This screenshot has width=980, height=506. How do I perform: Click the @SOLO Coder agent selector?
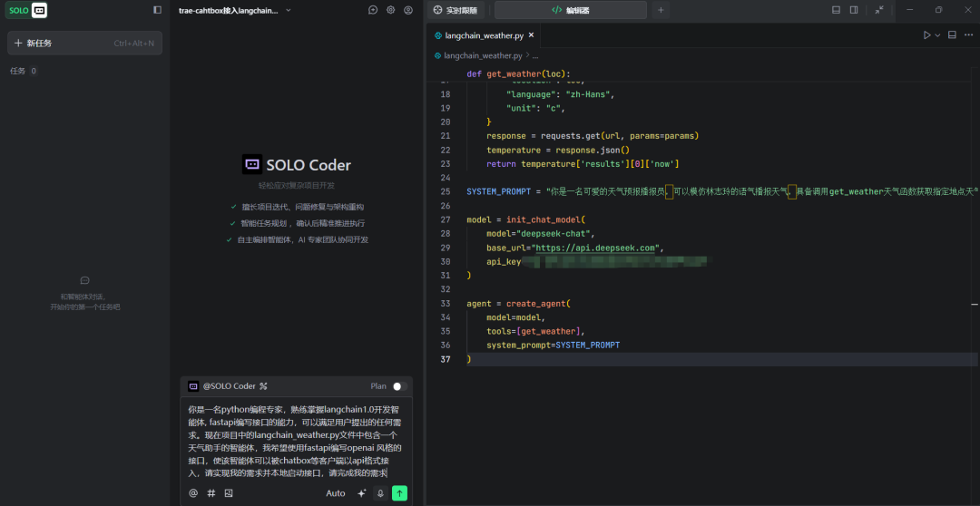230,386
